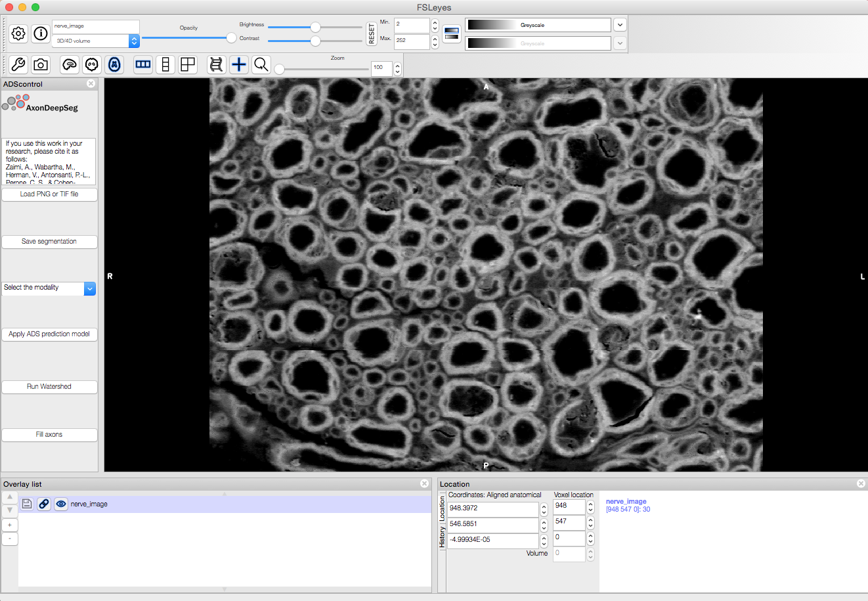This screenshot has width=868, height=601.
Task: Select the vertical layout icon
Action: coord(165,64)
